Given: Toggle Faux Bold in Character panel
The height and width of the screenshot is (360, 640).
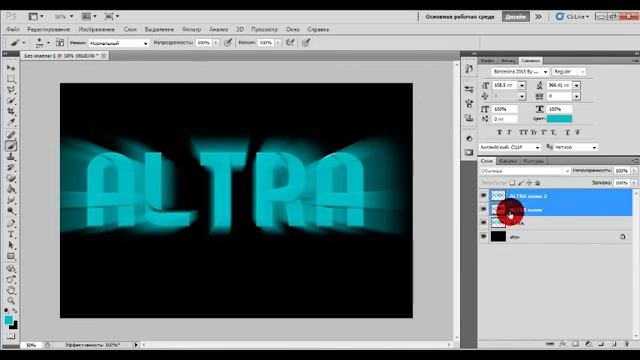Looking at the screenshot, I should 499,132.
